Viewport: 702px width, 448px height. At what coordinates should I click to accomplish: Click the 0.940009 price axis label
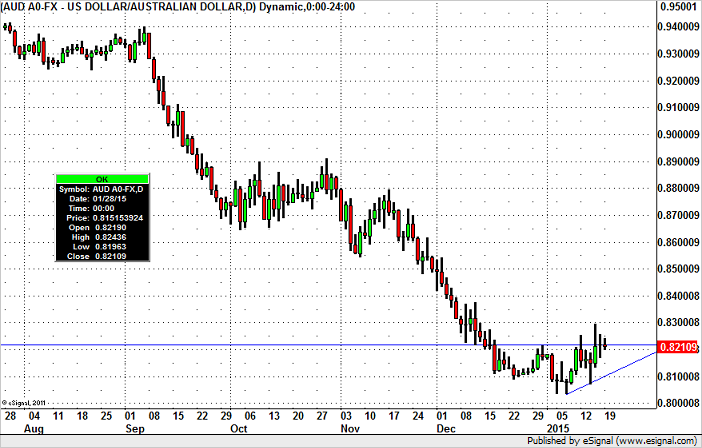(x=678, y=27)
